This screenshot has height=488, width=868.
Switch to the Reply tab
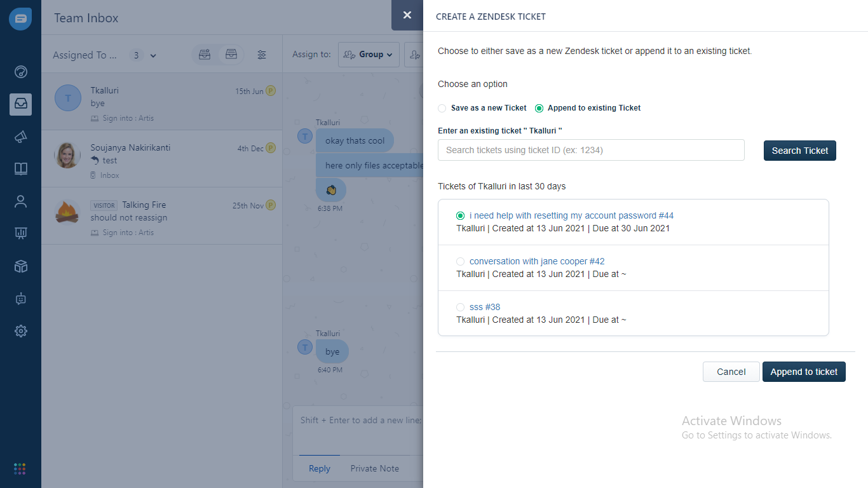(320, 469)
